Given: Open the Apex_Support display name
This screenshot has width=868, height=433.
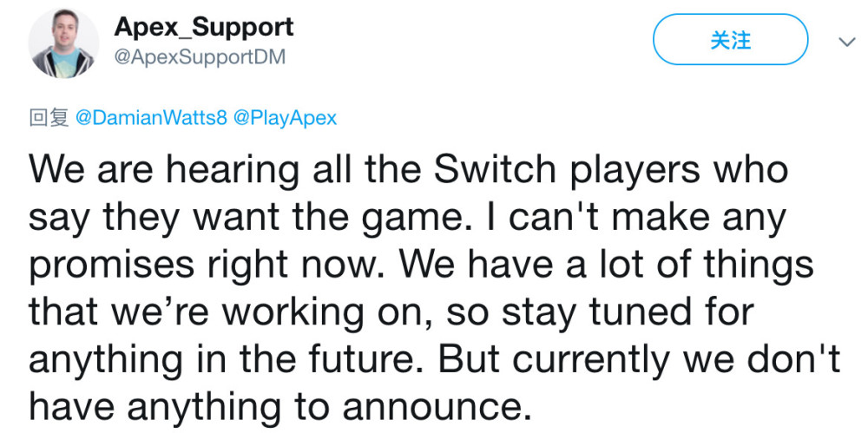Looking at the screenshot, I should [204, 27].
